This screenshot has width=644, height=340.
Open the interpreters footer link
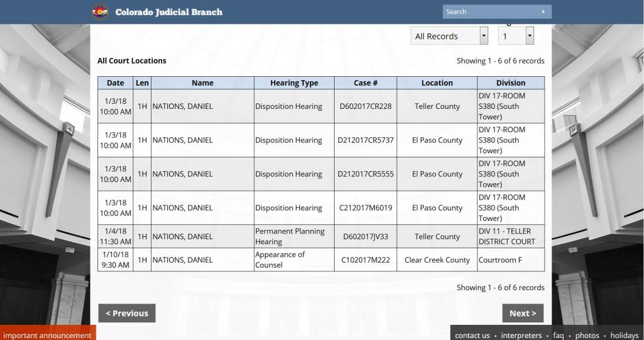pos(521,336)
